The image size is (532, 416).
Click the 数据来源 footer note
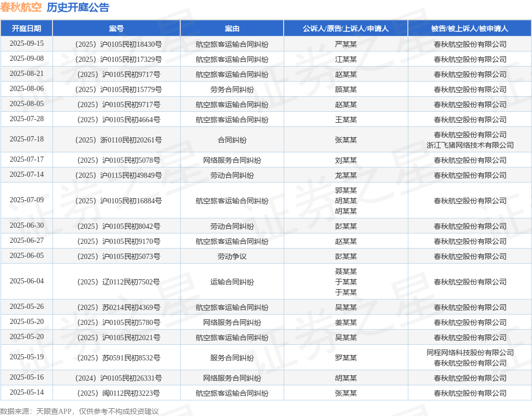tap(79, 411)
